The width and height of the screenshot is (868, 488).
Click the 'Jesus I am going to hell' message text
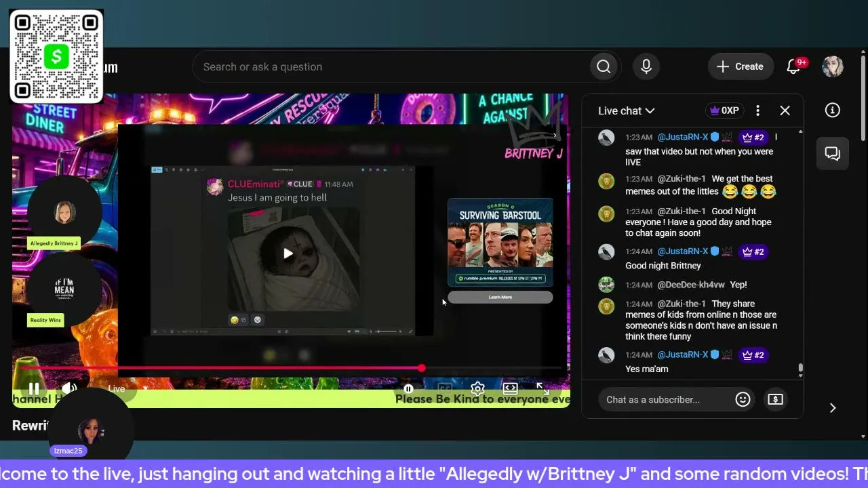pyautogui.click(x=277, y=197)
